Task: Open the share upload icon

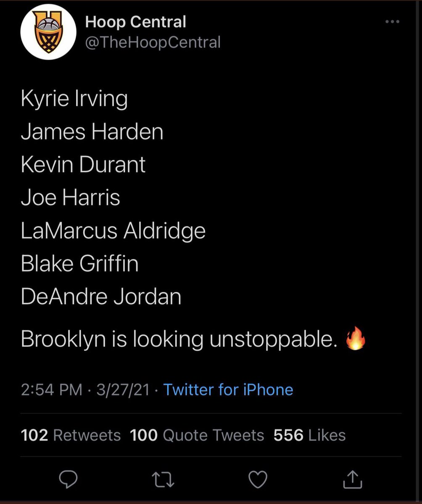Action: click(x=353, y=479)
